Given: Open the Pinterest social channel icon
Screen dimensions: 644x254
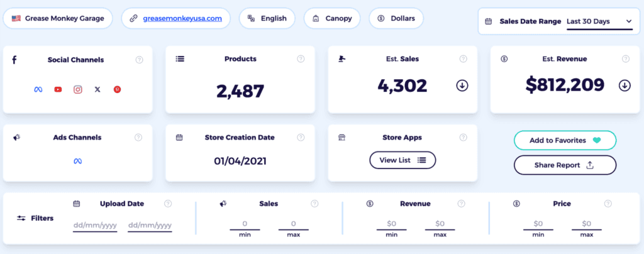Looking at the screenshot, I should coord(117,89).
